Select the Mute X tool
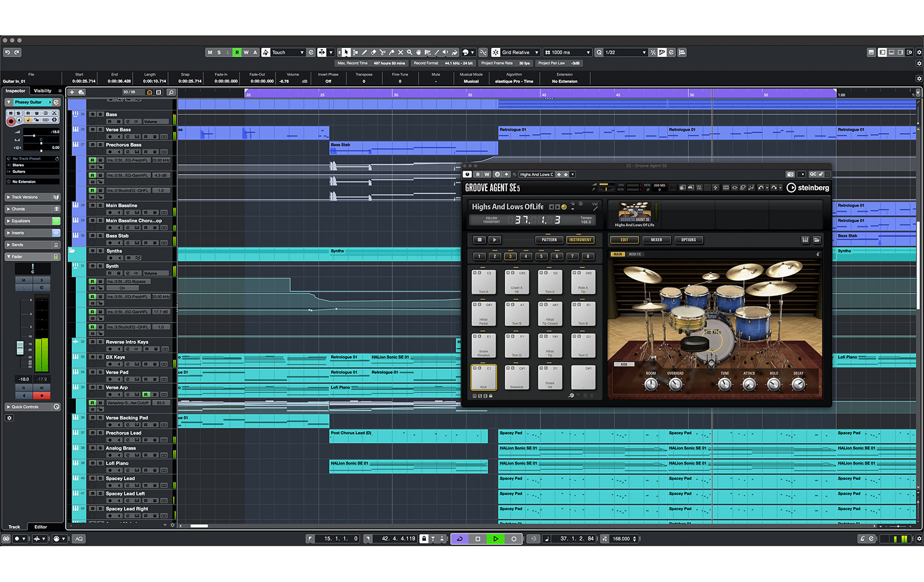Screen dimensions: 924x582 400,52
